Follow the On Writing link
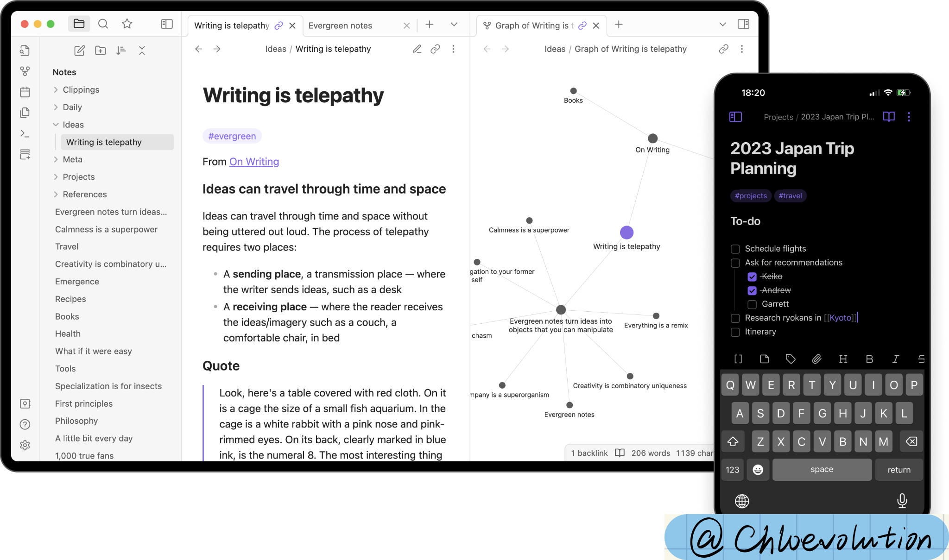Image resolution: width=949 pixels, height=560 pixels. point(254,162)
